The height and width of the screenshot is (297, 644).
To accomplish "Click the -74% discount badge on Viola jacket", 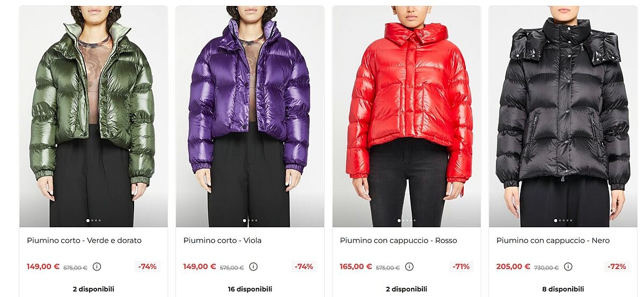I will point(304,266).
